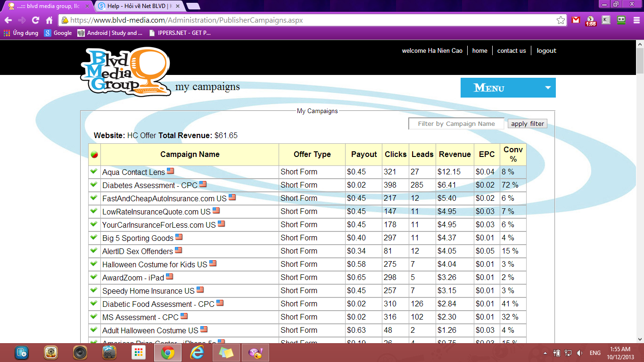Open the speaker app icon in the taskbar
This screenshot has width=644, height=362.
point(80,353)
